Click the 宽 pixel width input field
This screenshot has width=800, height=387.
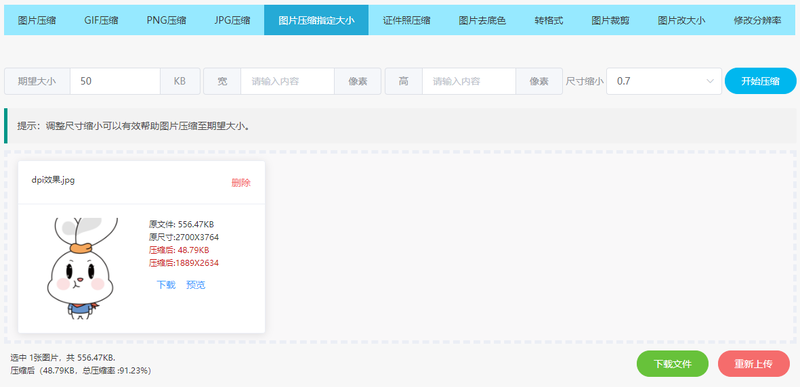288,81
